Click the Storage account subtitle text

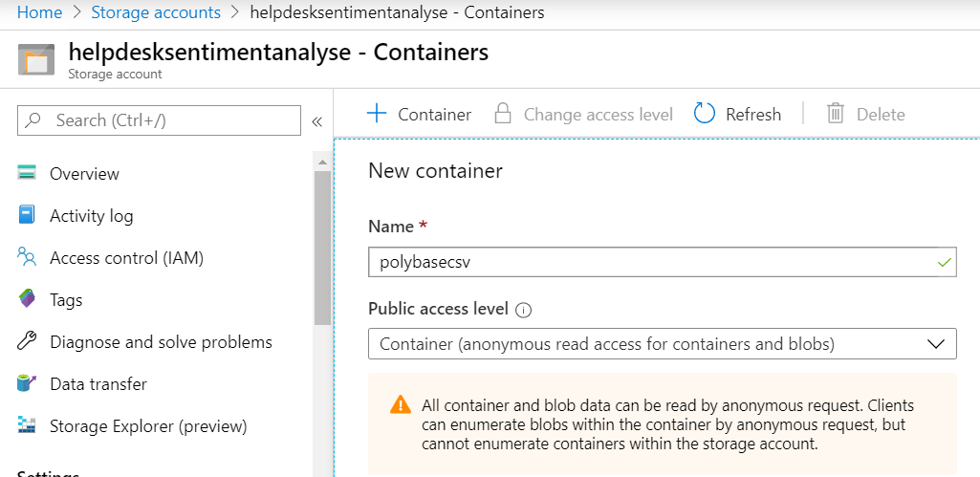[115, 75]
